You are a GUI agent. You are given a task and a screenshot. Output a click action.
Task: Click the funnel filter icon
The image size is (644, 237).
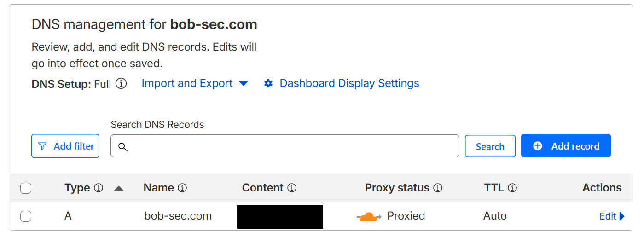coord(42,146)
